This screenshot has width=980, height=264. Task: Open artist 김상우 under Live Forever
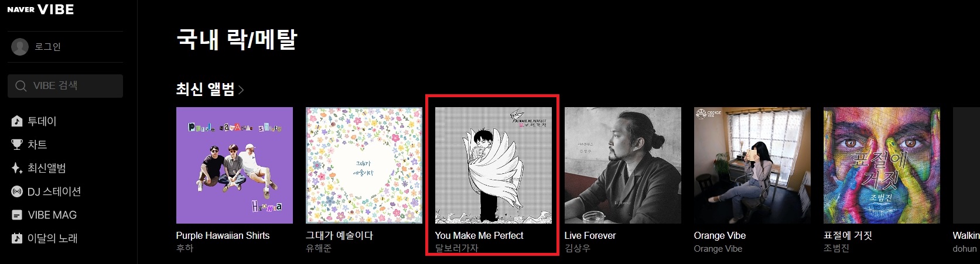coord(577,248)
